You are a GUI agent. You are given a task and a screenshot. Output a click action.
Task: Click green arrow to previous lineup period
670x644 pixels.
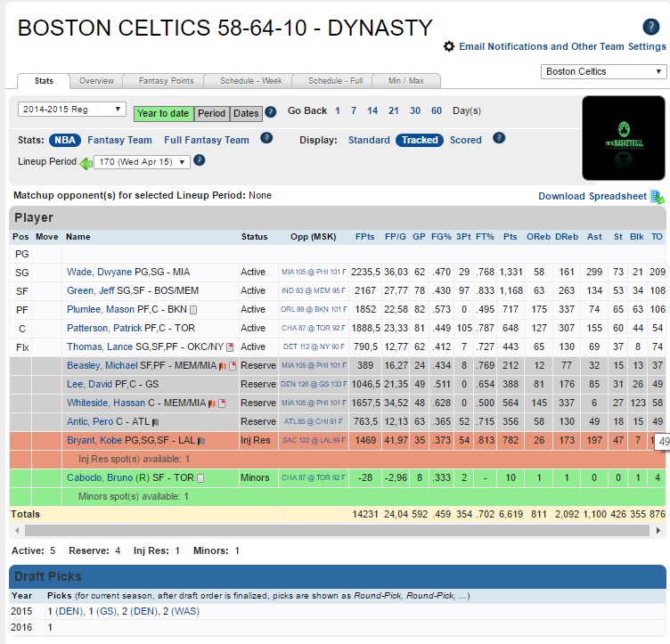pyautogui.click(x=86, y=163)
